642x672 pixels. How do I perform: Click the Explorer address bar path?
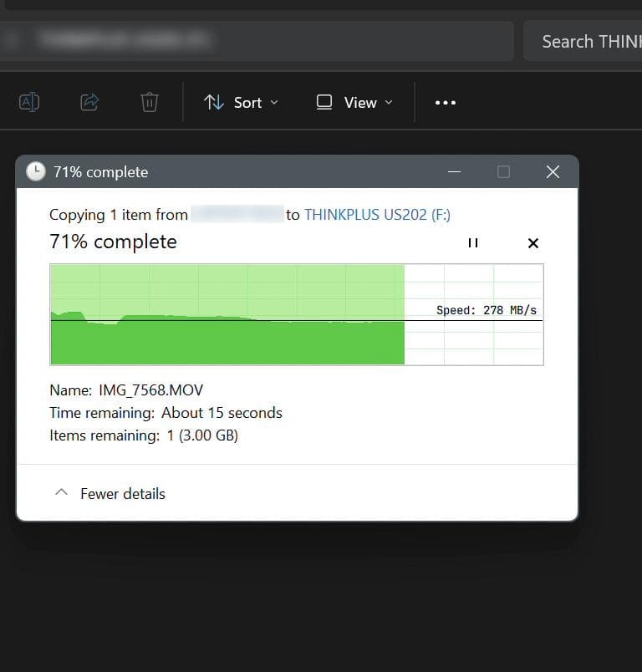[257, 41]
